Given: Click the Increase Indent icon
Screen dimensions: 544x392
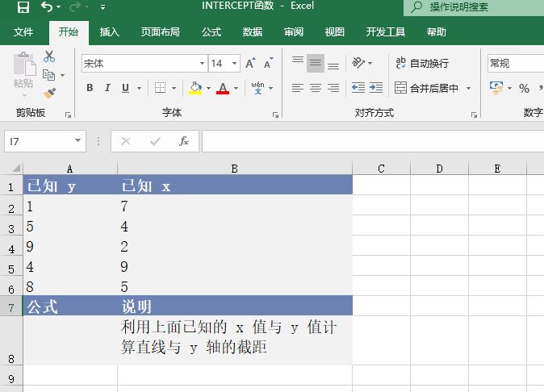Looking at the screenshot, I should pos(376,88).
